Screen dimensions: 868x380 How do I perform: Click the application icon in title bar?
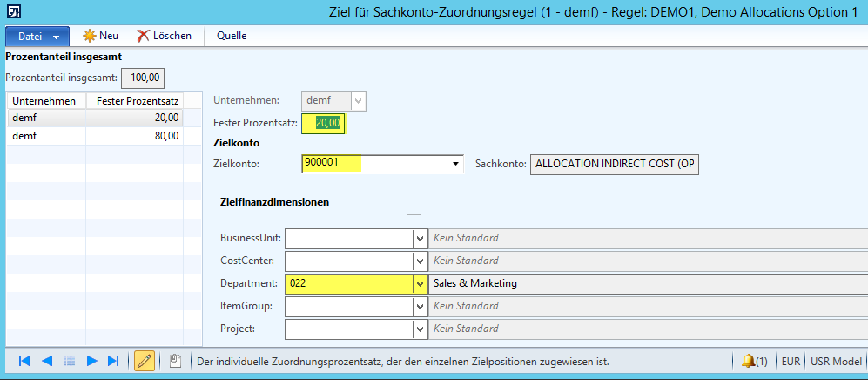point(15,12)
